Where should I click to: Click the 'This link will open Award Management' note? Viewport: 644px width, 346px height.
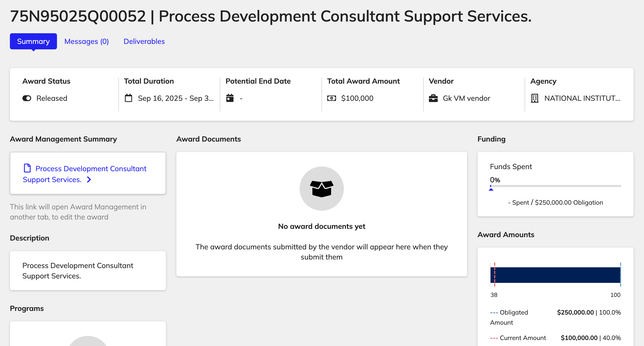pos(78,212)
